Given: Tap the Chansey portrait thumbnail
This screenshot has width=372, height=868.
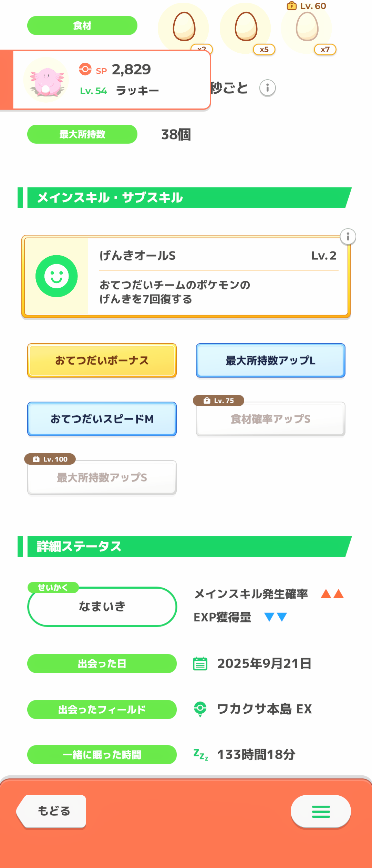Looking at the screenshot, I should click(x=46, y=80).
